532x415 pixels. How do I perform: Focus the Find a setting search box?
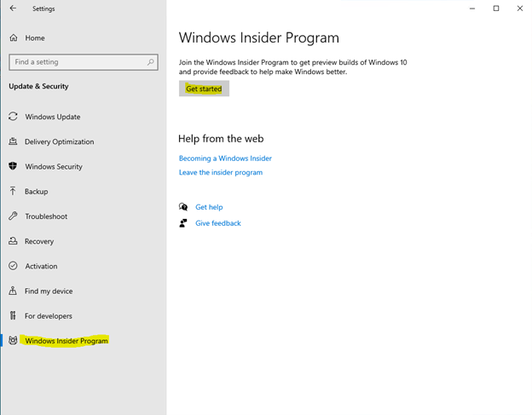coord(84,62)
